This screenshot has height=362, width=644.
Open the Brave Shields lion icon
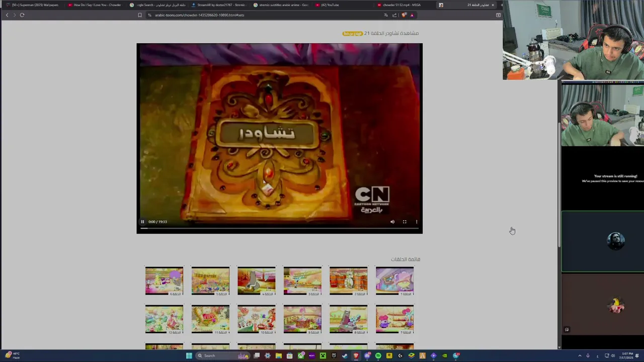click(x=404, y=15)
